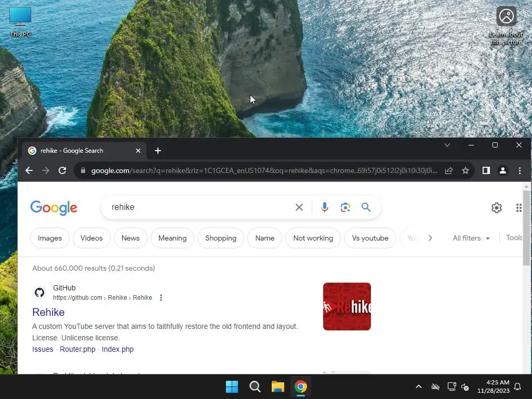
Task: Reload the Google search page
Action: click(x=62, y=170)
